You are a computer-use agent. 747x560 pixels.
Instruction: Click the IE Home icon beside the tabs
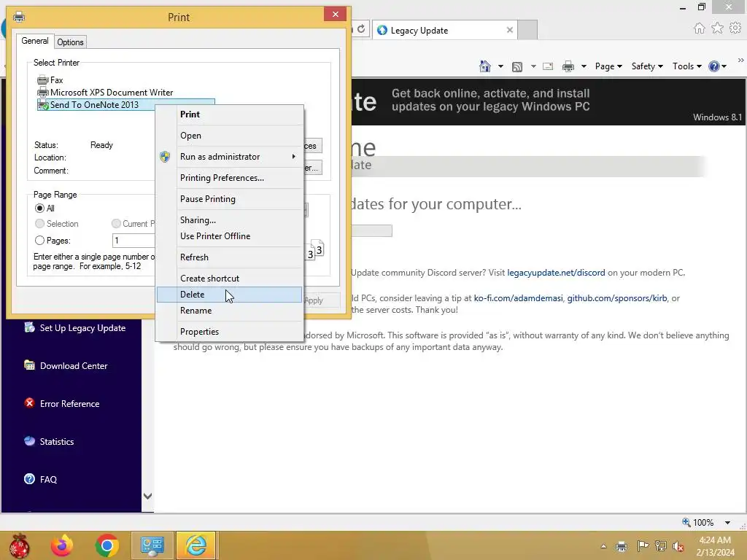tap(699, 28)
